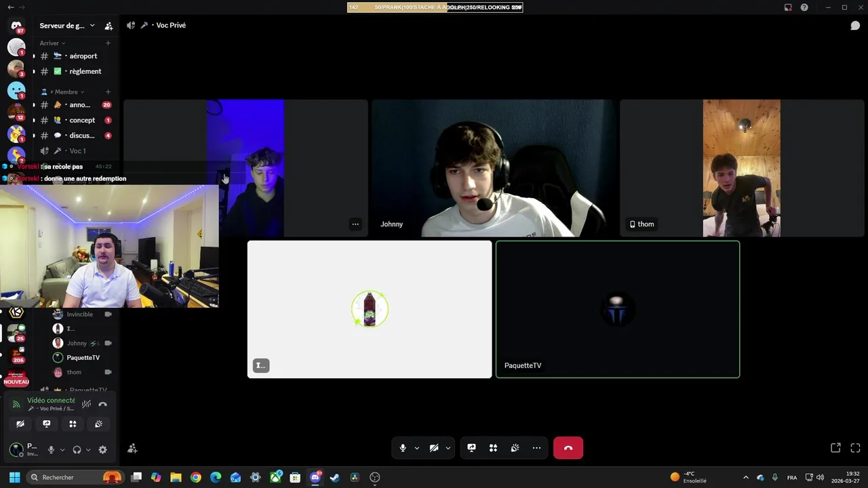Open output device arrow beside headphones

87,449
